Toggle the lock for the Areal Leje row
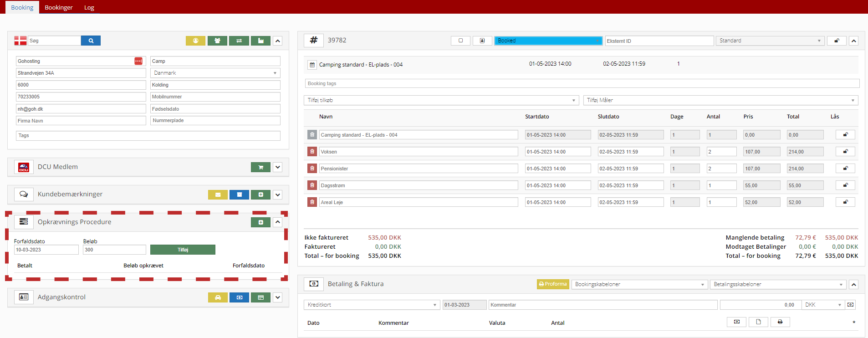Screen dimensions: 868x338 845,202
